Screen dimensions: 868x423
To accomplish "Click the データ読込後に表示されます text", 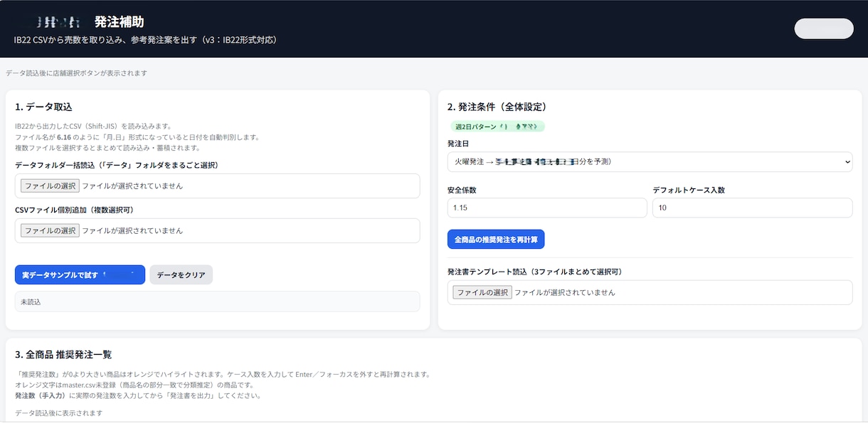I will pyautogui.click(x=58, y=413).
